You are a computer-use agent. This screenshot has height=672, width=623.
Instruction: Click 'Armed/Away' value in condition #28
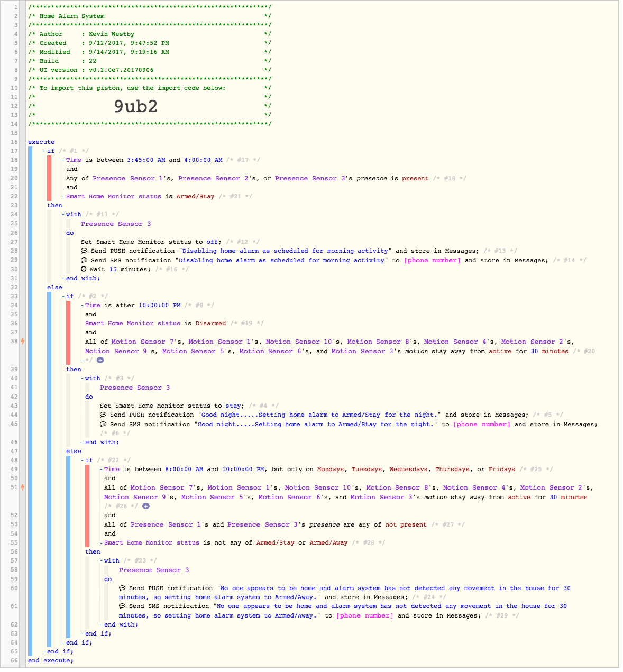(x=328, y=542)
